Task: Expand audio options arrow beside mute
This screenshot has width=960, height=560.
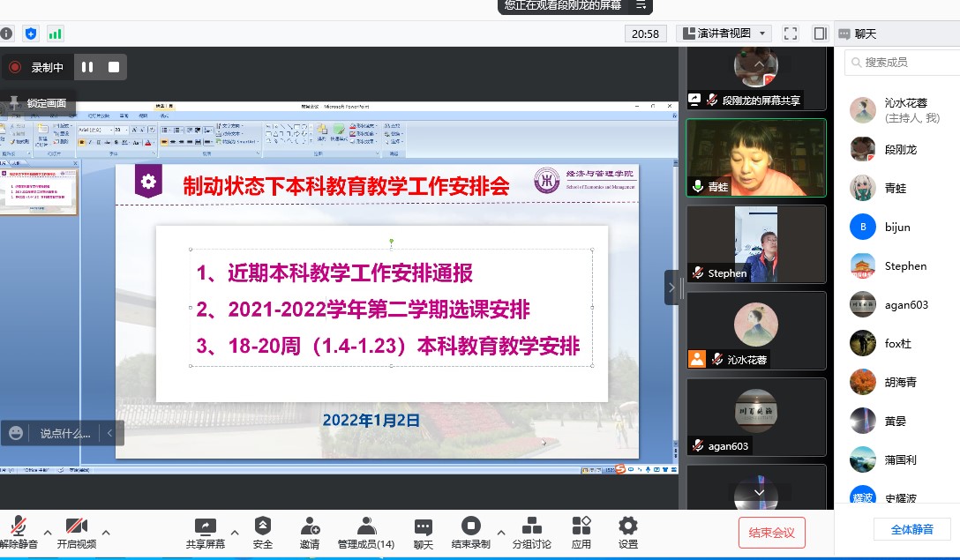Action: pyautogui.click(x=48, y=533)
